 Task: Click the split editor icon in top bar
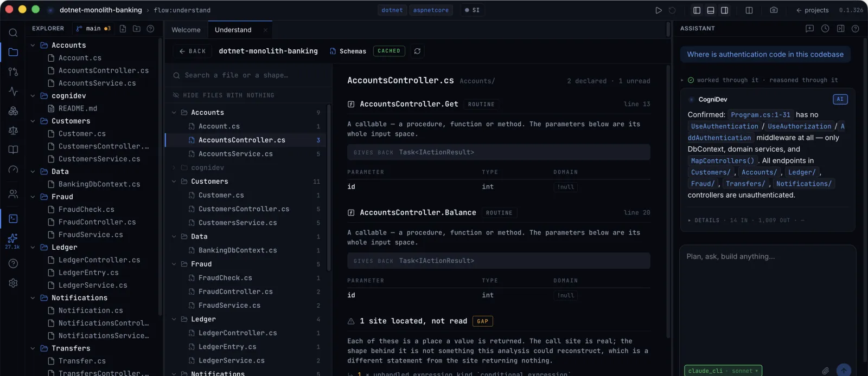(x=749, y=10)
